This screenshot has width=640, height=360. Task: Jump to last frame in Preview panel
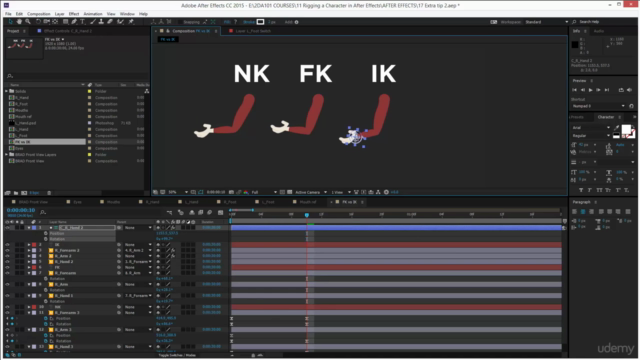pos(607,90)
